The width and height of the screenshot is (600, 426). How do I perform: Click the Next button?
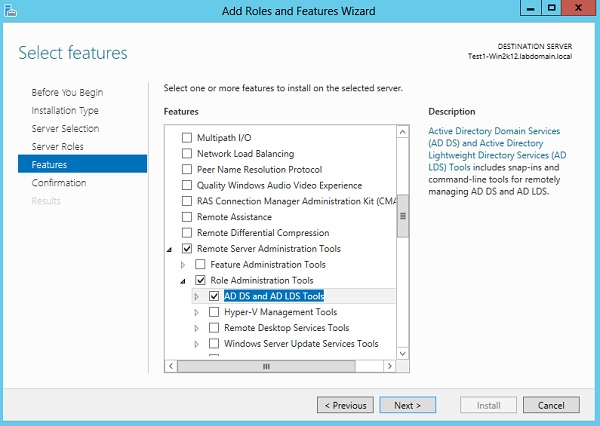[407, 405]
